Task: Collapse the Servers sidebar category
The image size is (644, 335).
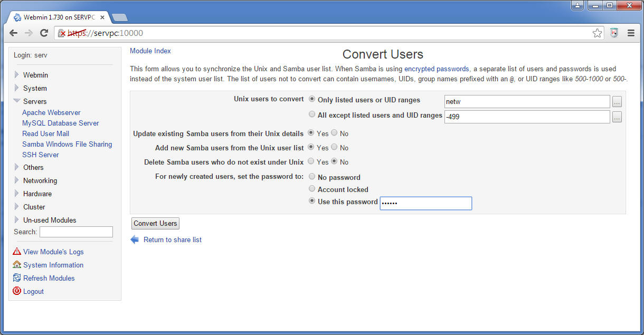Action: (17, 101)
